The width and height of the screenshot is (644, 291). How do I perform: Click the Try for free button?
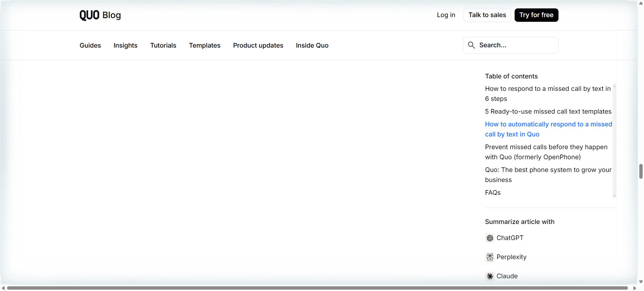pyautogui.click(x=536, y=15)
